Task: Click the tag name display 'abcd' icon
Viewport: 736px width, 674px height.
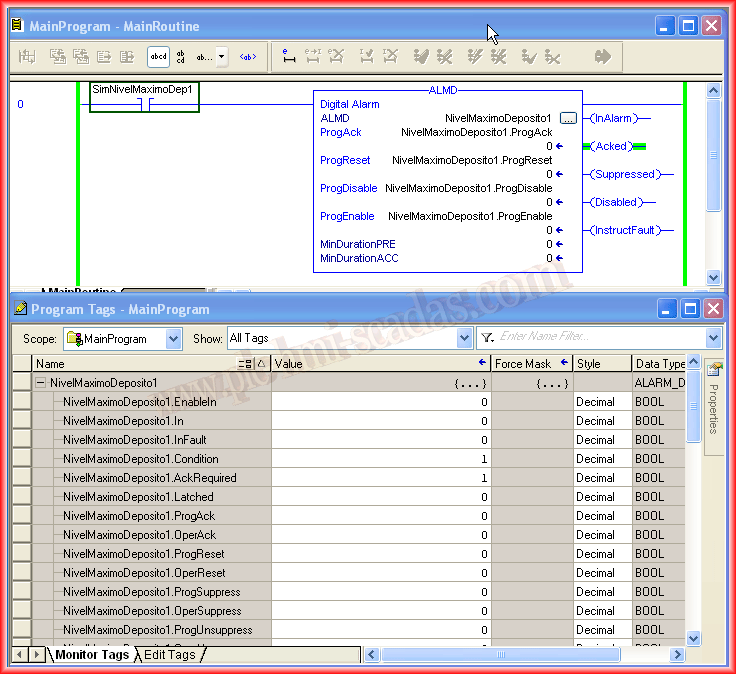Action: 158,57
